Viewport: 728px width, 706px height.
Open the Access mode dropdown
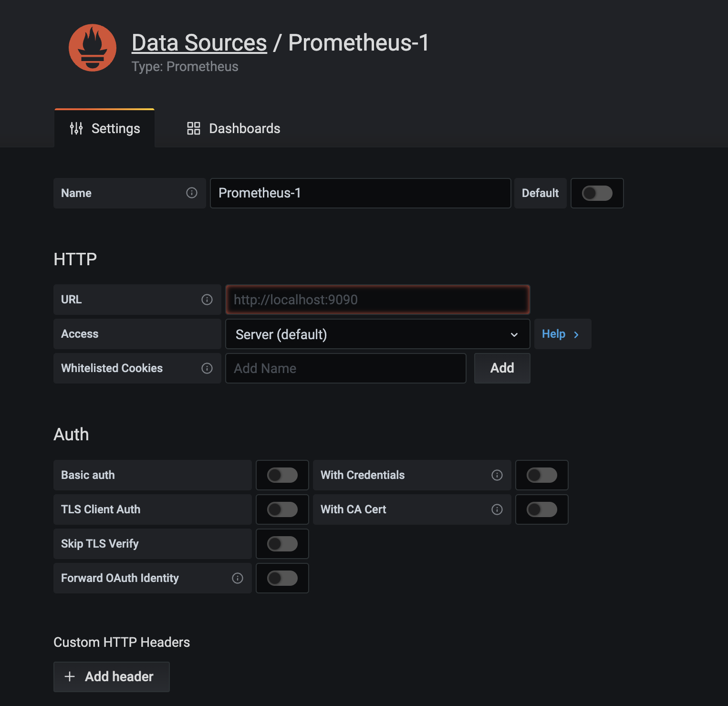(377, 334)
